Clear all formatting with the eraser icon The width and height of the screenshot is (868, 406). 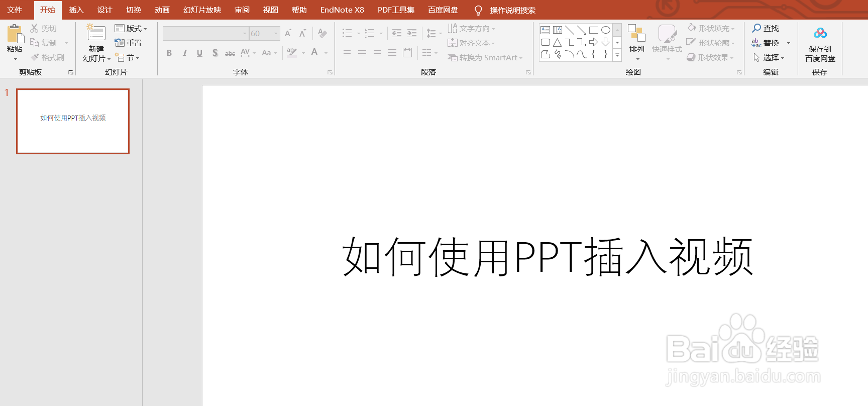tap(322, 33)
